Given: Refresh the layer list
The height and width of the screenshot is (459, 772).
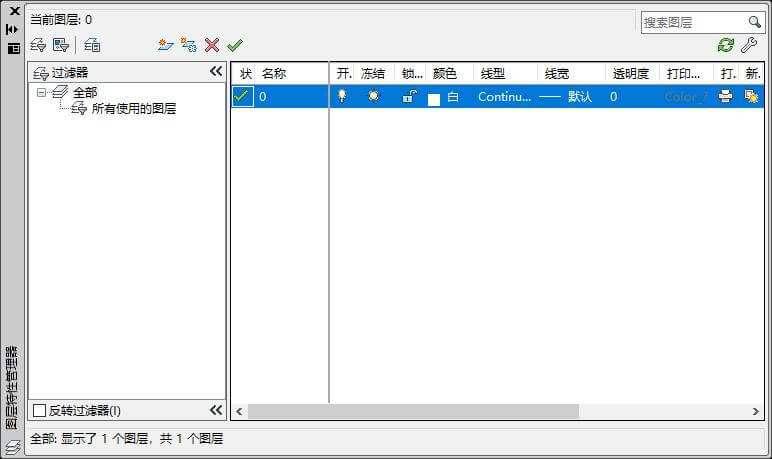Looking at the screenshot, I should pos(725,45).
